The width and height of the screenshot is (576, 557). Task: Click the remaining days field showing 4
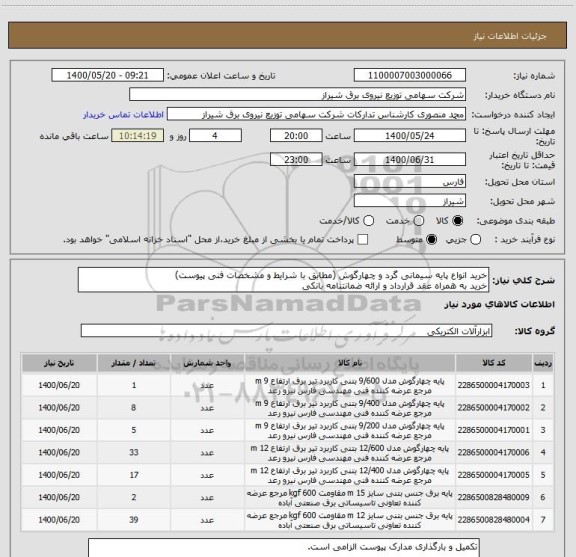pyautogui.click(x=215, y=136)
